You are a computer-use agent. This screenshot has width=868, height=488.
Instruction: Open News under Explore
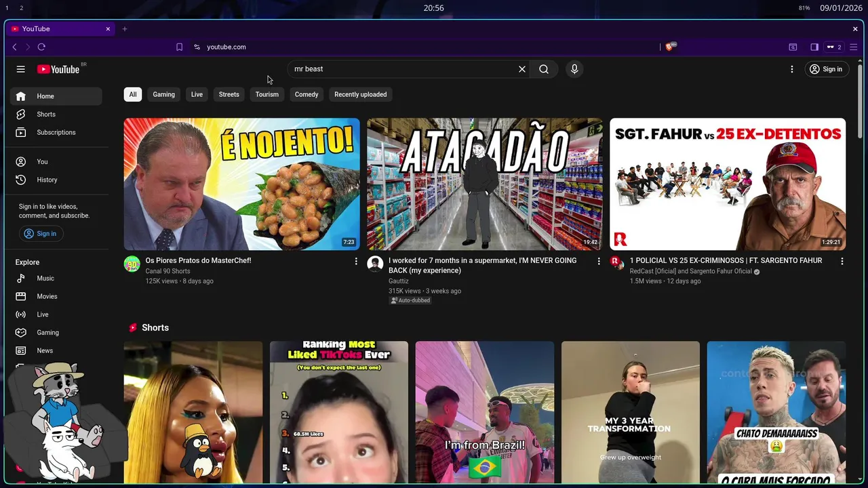click(56, 350)
